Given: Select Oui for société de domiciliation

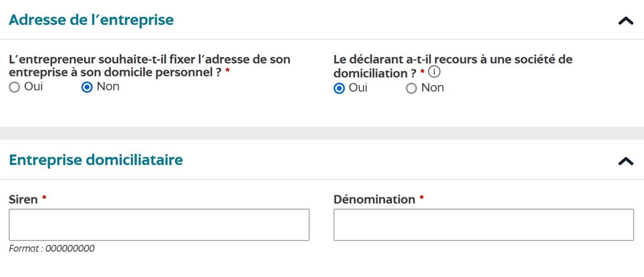Looking at the screenshot, I should (339, 88).
